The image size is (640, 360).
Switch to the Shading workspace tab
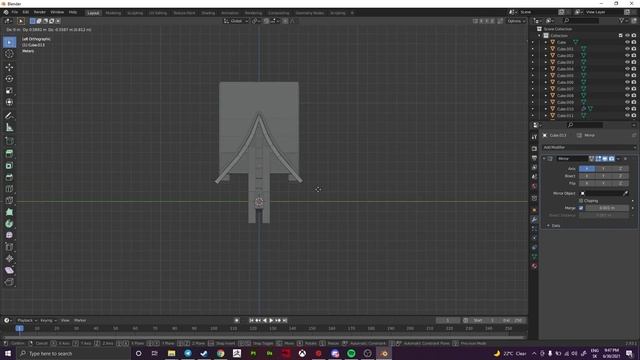(x=208, y=13)
